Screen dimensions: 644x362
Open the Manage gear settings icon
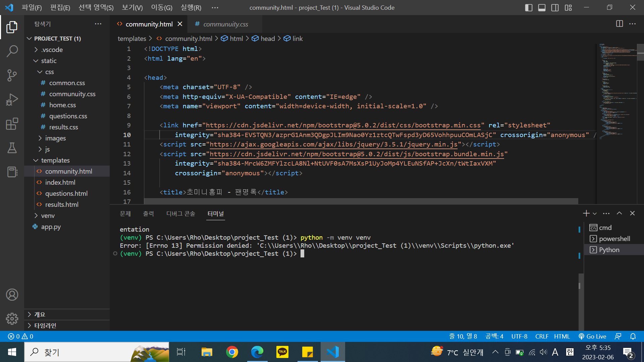click(12, 319)
